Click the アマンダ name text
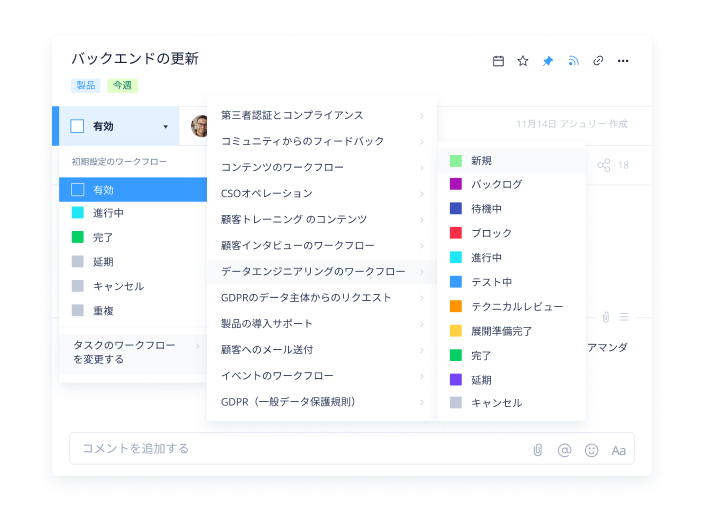Viewport: 704px width, 512px height. [x=607, y=347]
